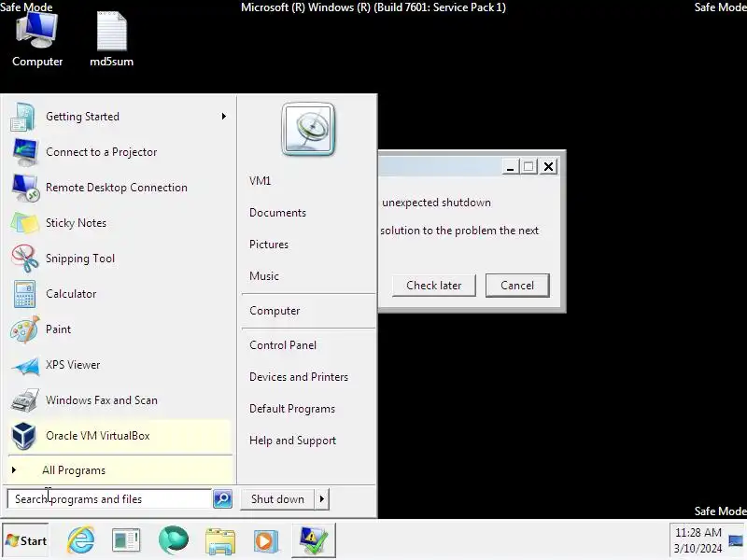The width and height of the screenshot is (747, 560).
Task: Click the user account picture
Action: [x=308, y=129]
